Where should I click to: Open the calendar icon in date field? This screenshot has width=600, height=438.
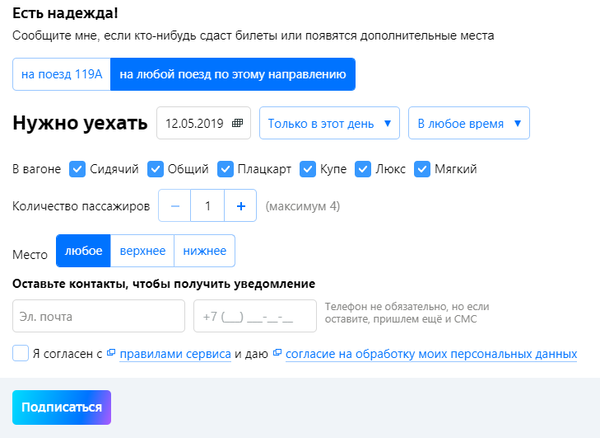pyautogui.click(x=237, y=123)
